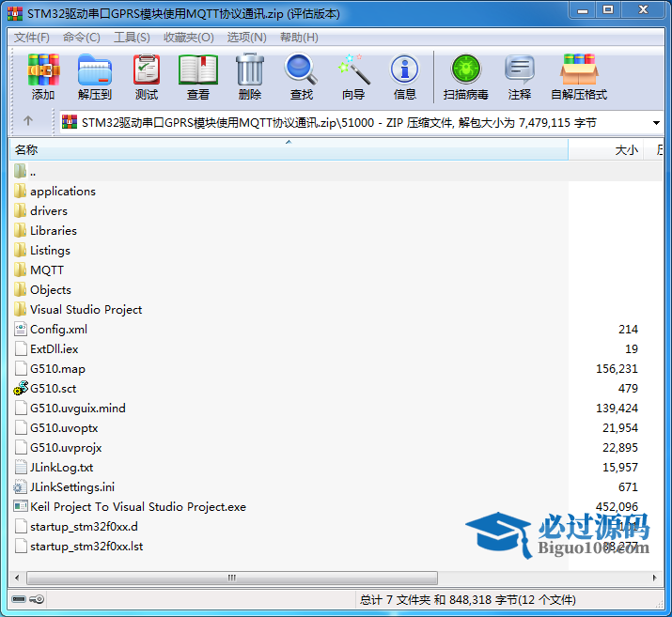Select the JLinkSettings.ini file icon
672x617 pixels.
pos(20,486)
